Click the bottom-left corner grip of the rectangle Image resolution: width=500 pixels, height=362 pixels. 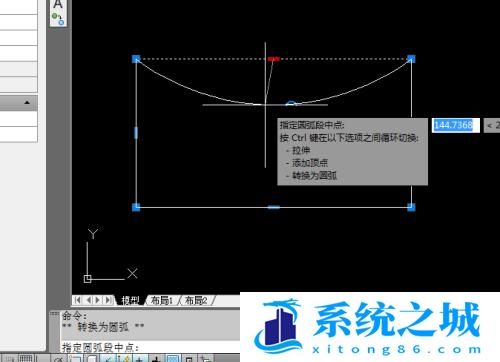coord(136,207)
